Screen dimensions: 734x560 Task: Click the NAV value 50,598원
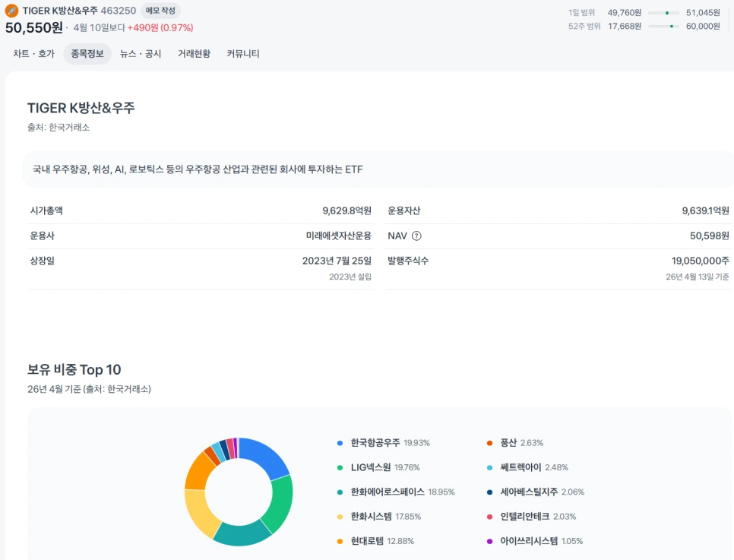pos(710,236)
